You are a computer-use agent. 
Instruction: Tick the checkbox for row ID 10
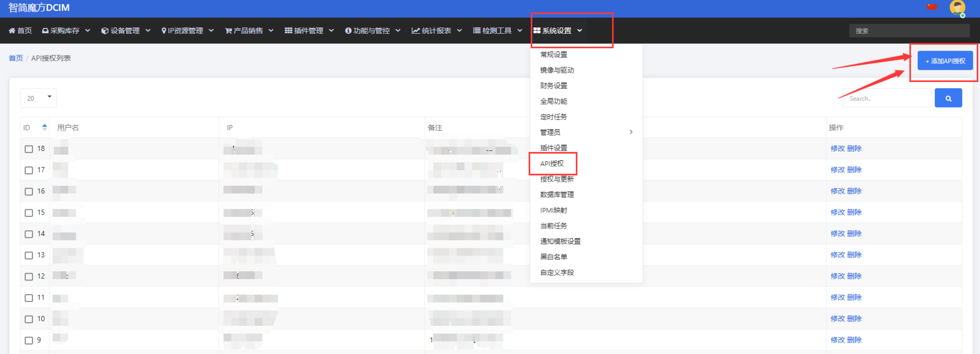click(x=29, y=319)
